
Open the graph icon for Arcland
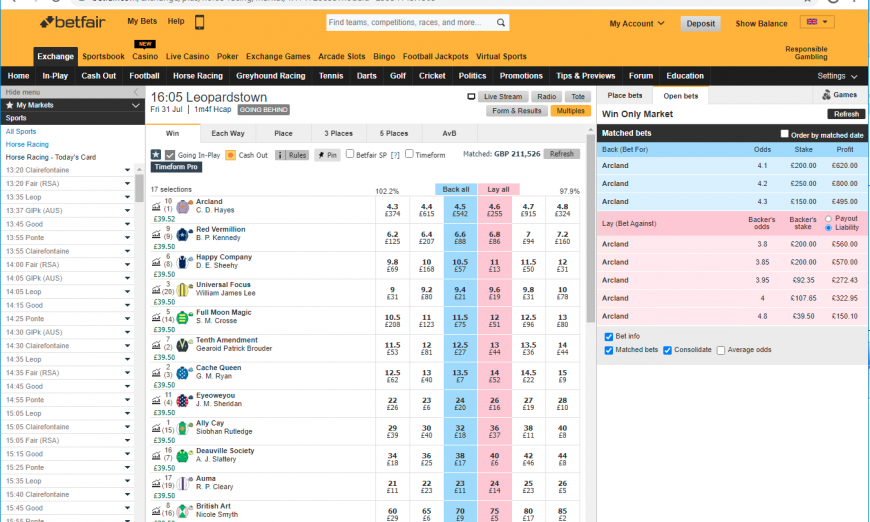(x=156, y=207)
